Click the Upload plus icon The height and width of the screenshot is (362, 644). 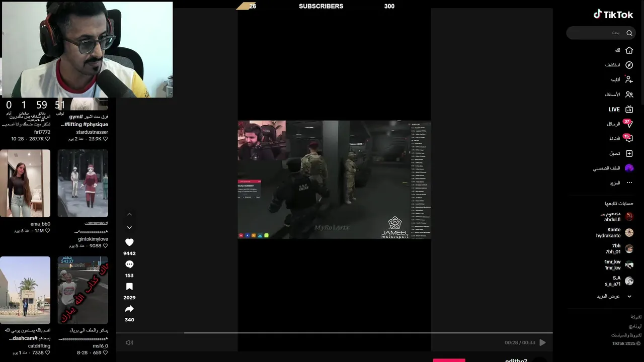coord(629,153)
